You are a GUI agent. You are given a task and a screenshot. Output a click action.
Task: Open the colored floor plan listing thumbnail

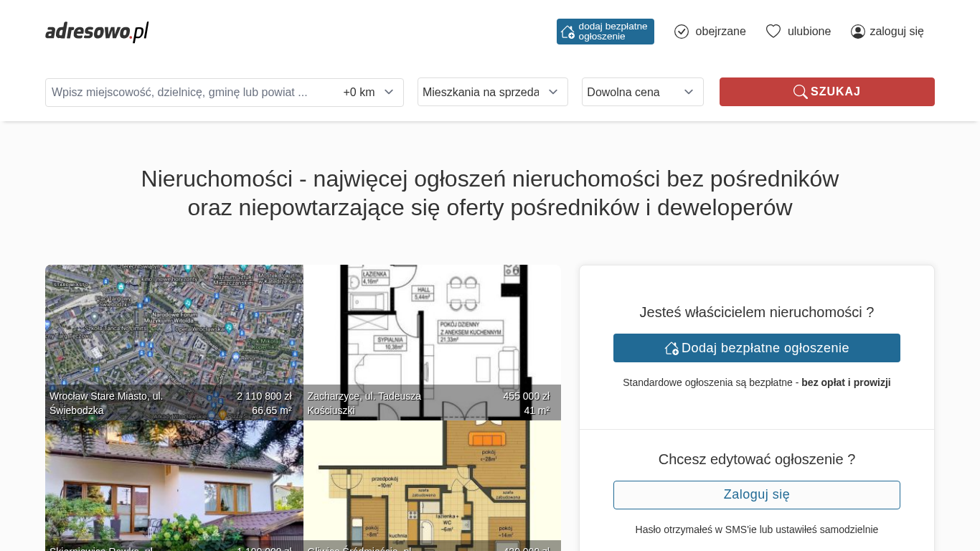[x=432, y=484]
